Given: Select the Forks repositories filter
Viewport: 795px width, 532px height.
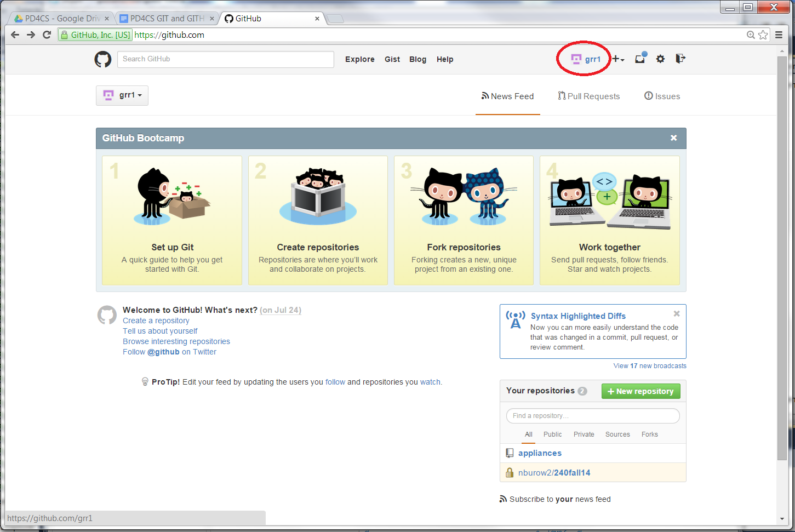Looking at the screenshot, I should click(x=650, y=434).
